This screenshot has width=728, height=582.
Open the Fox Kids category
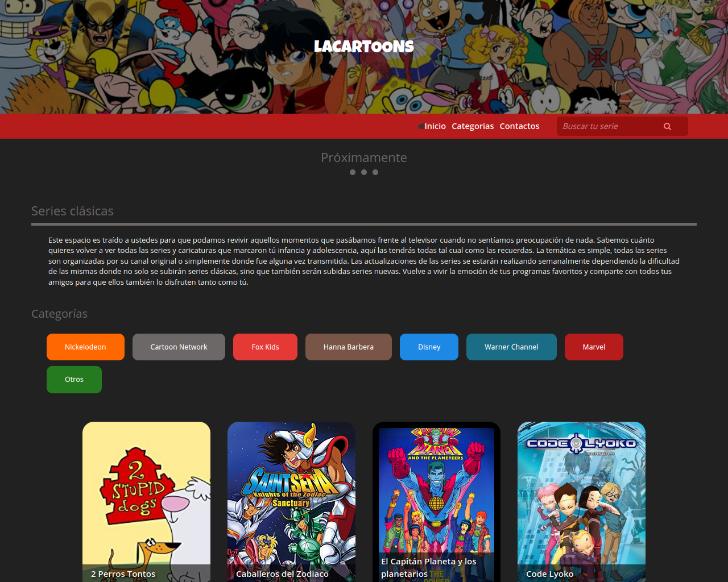coord(265,347)
